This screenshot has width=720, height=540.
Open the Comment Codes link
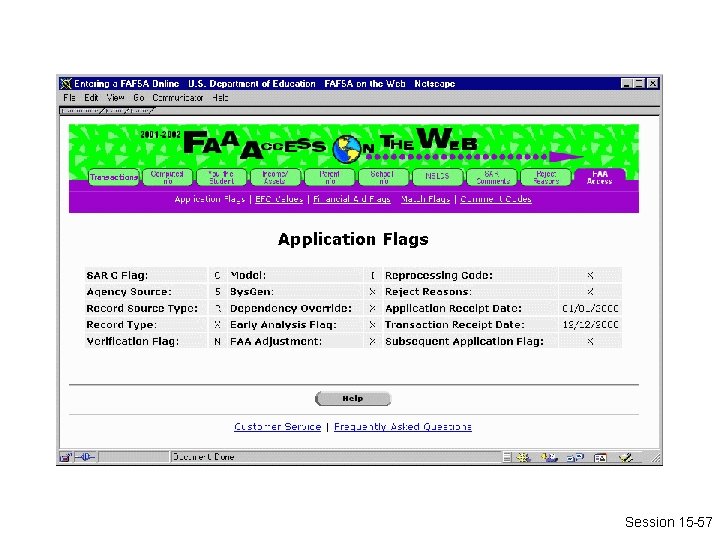coord(496,199)
